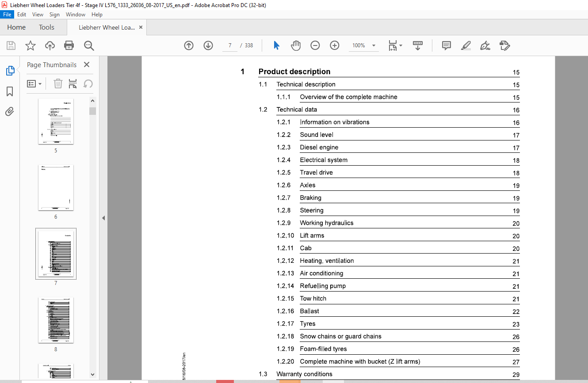The width and height of the screenshot is (588, 383).
Task: Zoom in with the plus icon
Action: pyautogui.click(x=335, y=46)
